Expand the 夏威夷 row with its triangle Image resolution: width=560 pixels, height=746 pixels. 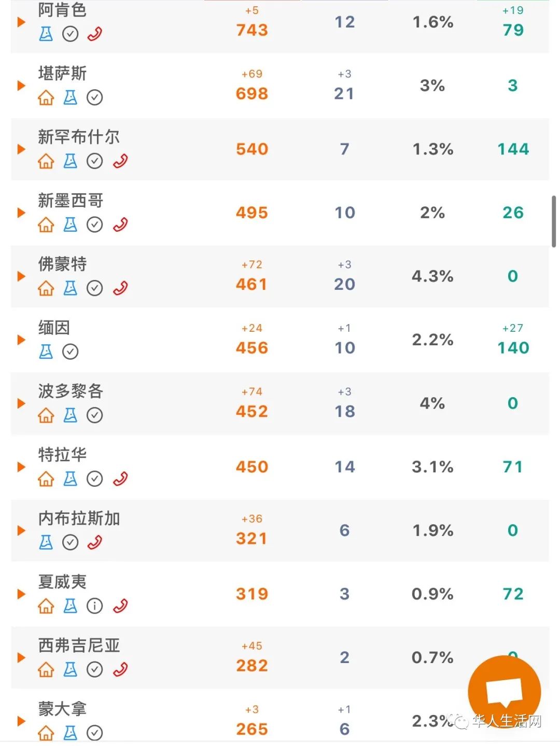tap(21, 594)
